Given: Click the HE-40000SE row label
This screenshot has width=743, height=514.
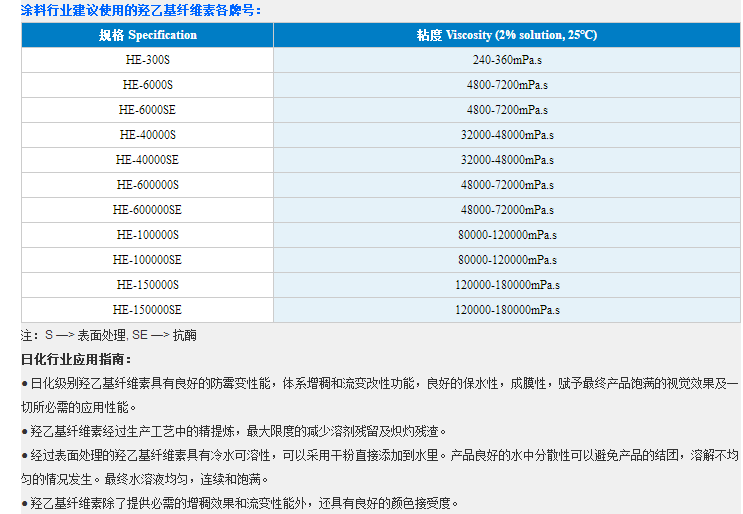Looking at the screenshot, I should [148, 160].
